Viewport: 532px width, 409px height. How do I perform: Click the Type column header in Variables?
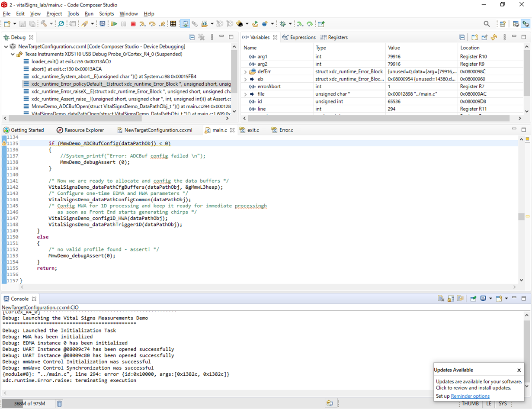coord(320,48)
